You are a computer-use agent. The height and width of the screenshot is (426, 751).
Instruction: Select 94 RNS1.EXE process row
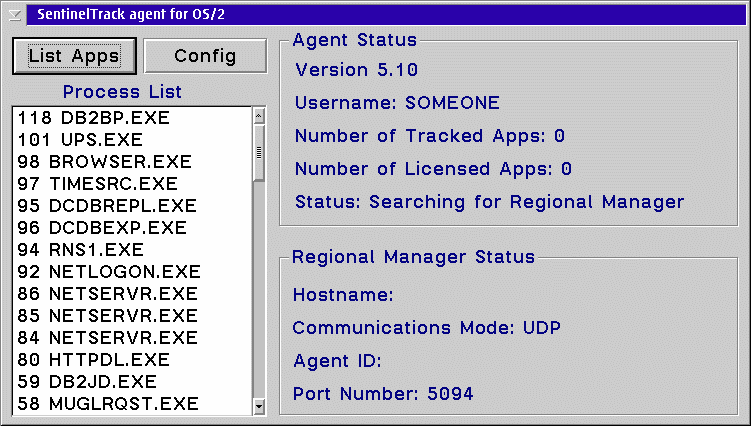click(133, 250)
